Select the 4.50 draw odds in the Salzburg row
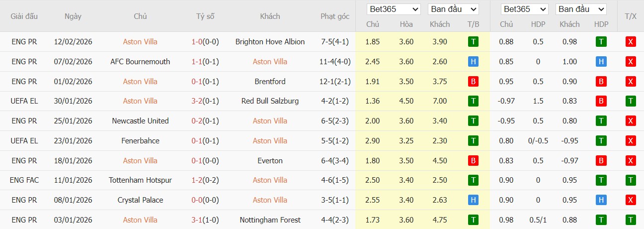Viewport: 644px width, 229px height. coord(406,101)
